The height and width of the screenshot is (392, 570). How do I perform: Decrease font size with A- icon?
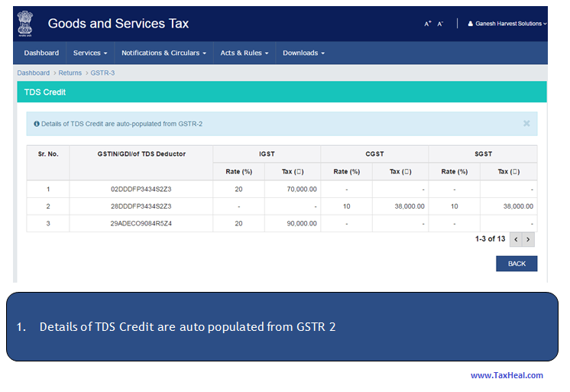pyautogui.click(x=440, y=24)
